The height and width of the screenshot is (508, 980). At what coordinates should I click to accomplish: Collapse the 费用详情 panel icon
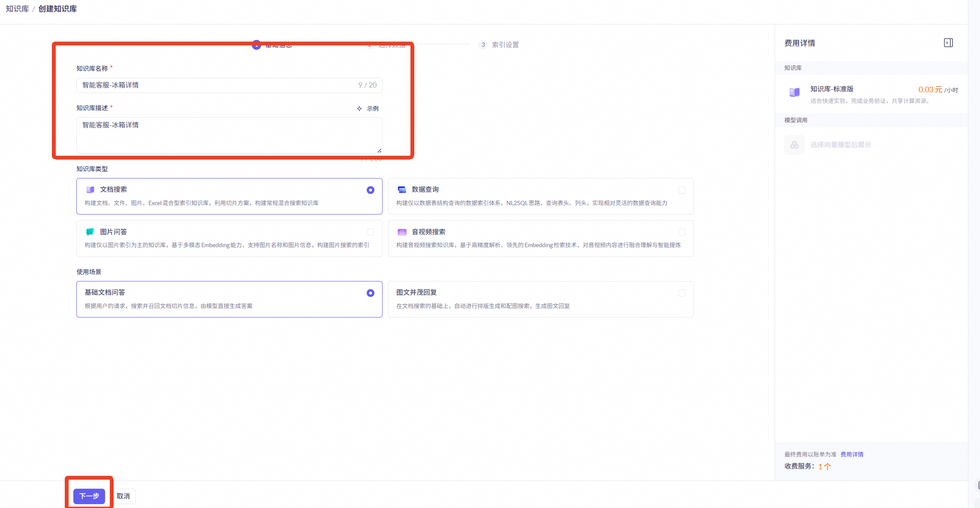948,43
